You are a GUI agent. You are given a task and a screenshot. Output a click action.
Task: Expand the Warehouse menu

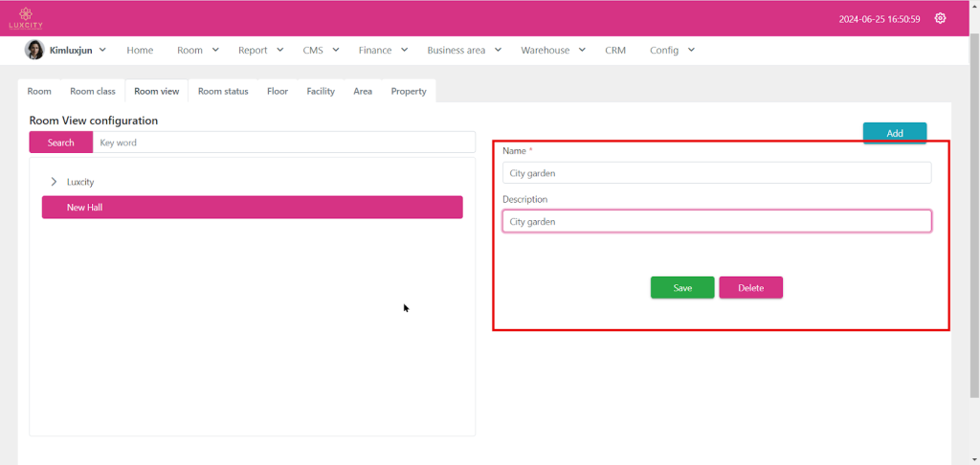click(552, 50)
